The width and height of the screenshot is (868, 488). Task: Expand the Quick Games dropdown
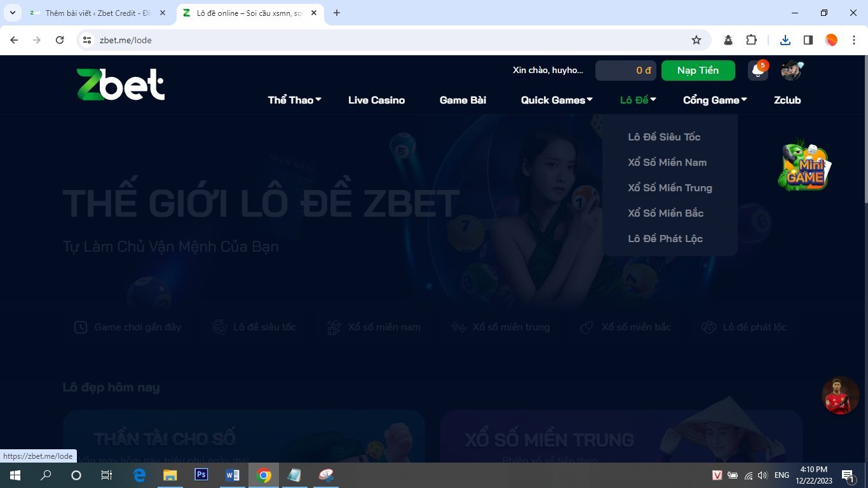click(557, 100)
